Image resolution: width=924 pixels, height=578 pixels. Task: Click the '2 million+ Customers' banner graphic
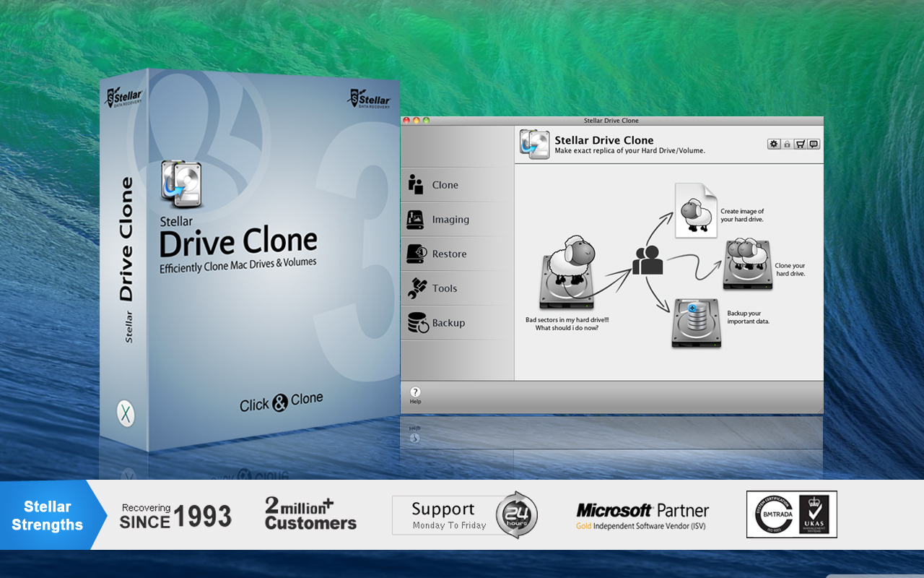tap(310, 514)
